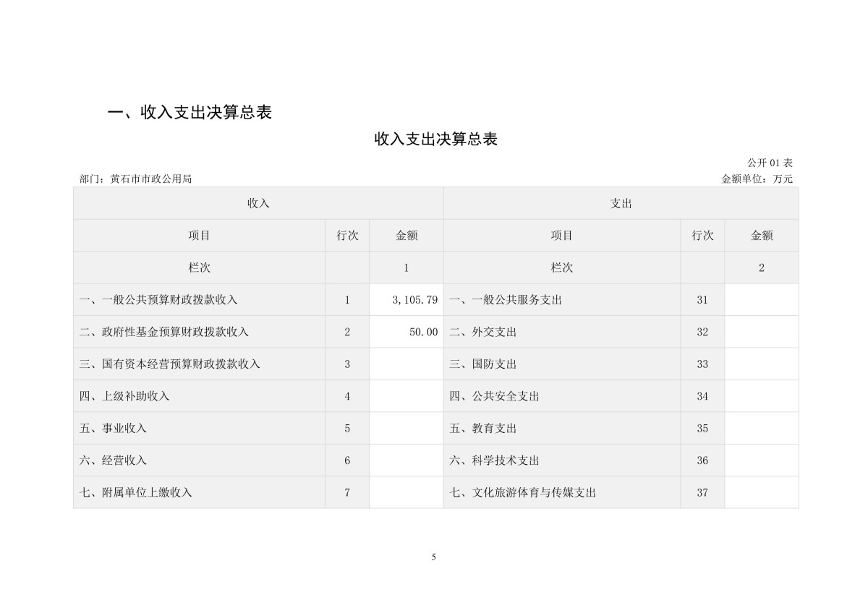Click the 科学技术支出 row label

(494, 460)
